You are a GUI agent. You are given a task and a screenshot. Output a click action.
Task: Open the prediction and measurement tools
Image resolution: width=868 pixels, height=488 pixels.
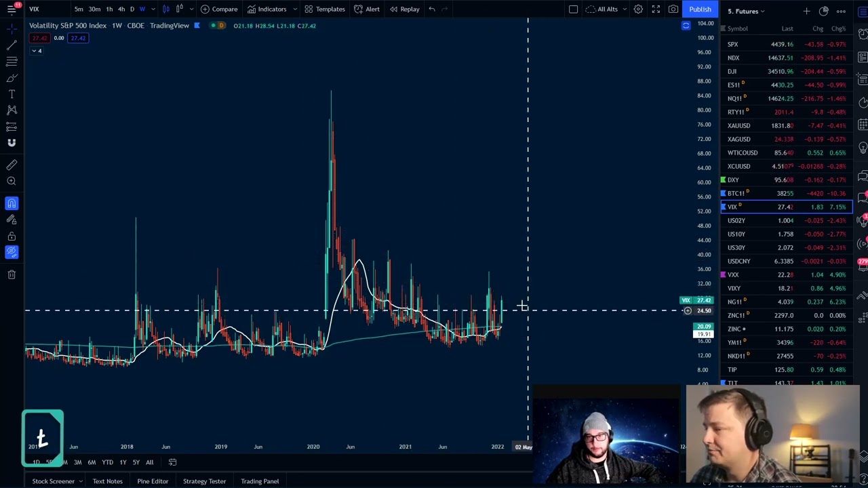click(x=12, y=127)
